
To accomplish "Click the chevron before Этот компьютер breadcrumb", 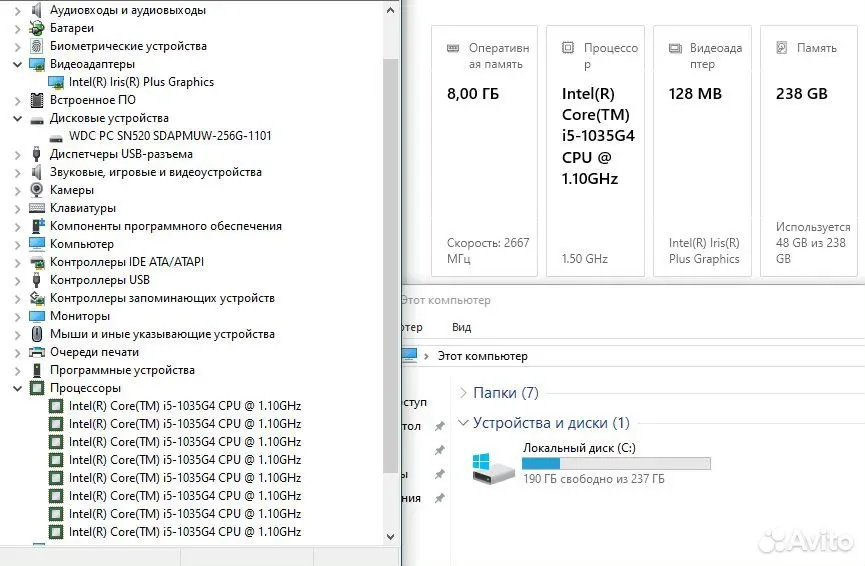I will [426, 356].
